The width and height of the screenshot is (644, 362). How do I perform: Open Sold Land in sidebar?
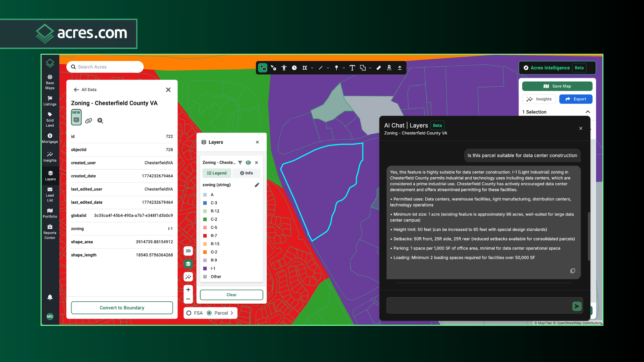coord(50,120)
